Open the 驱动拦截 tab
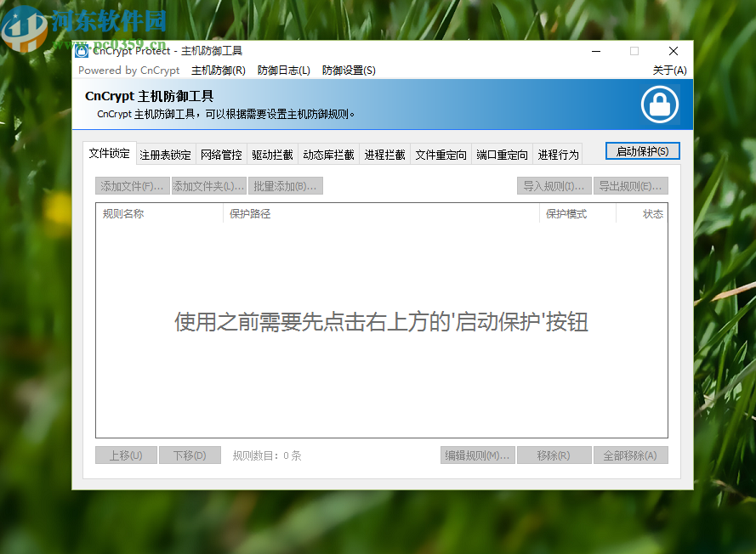Screen dimensions: 756x554 272,155
